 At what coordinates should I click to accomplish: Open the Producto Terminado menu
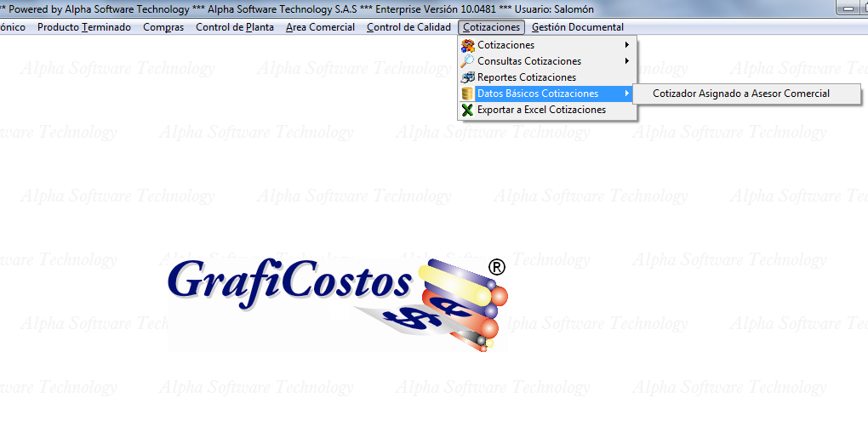(x=84, y=27)
